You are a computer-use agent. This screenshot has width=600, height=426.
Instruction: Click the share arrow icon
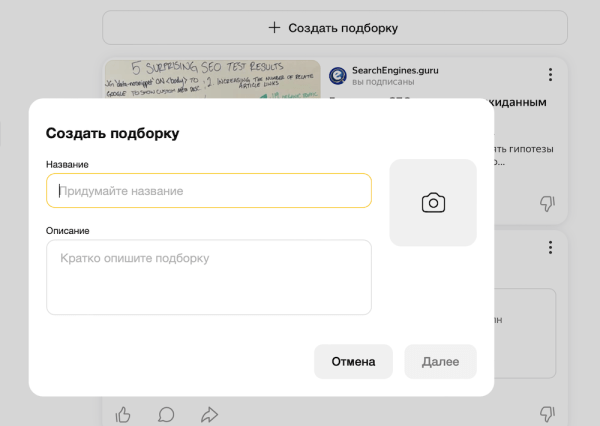[x=209, y=414]
